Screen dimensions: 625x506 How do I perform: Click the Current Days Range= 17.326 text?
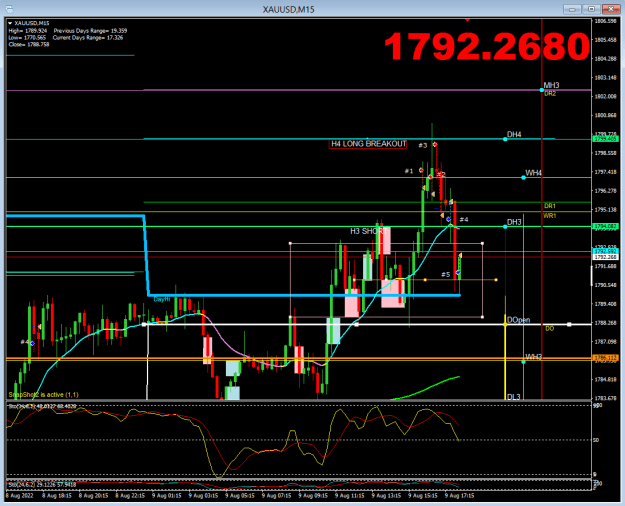coord(88,37)
